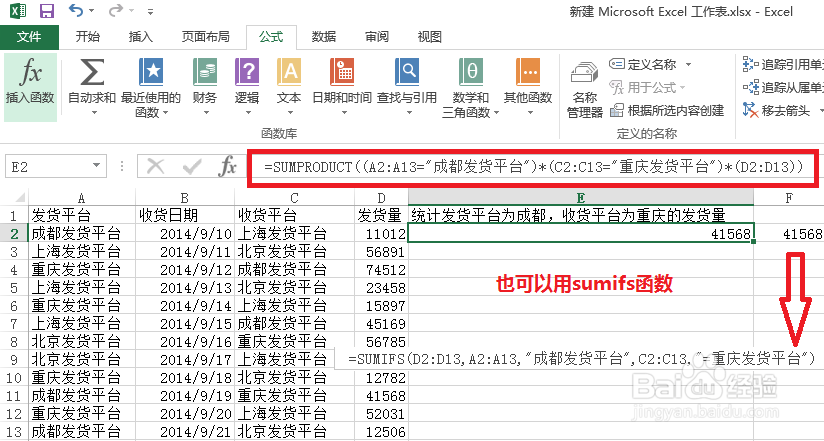The image size is (824, 441).
Task: Open the File (文件) tab
Action: [x=29, y=37]
